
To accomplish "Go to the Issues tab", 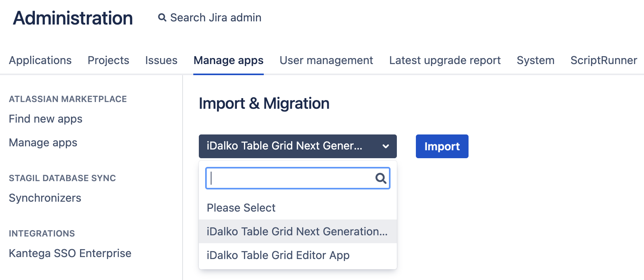I will pyautogui.click(x=161, y=60).
